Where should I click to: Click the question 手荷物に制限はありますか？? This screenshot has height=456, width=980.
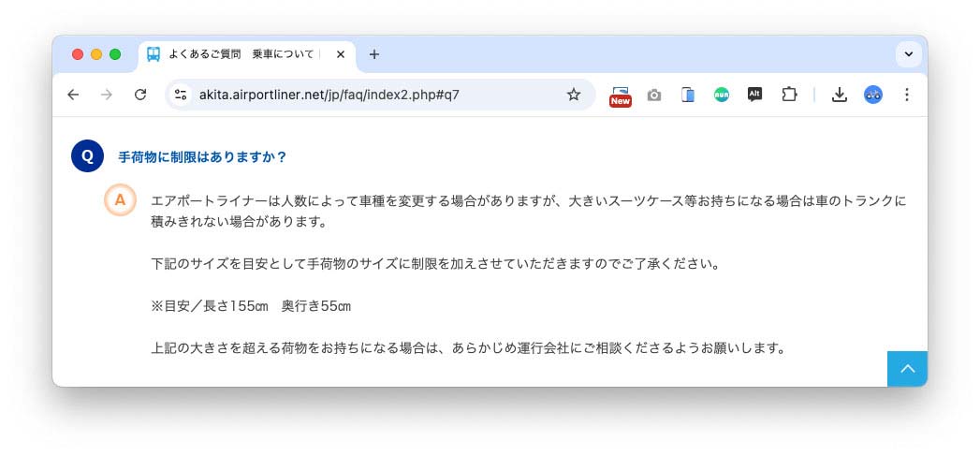click(x=202, y=157)
